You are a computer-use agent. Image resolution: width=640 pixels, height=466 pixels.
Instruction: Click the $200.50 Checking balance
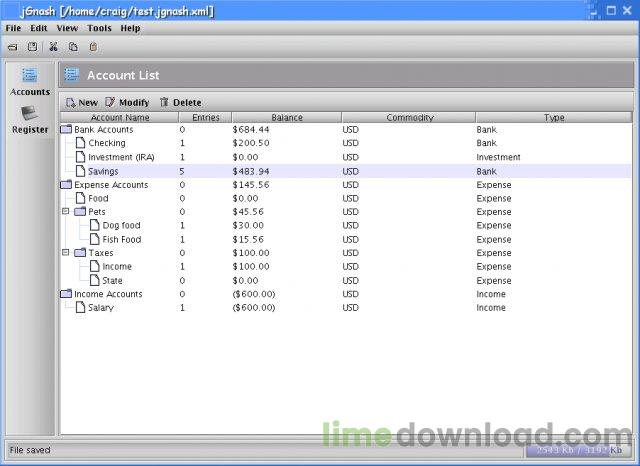coord(251,143)
